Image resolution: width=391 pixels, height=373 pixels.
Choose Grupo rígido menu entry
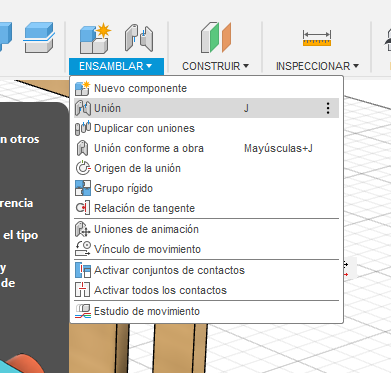pos(206,188)
